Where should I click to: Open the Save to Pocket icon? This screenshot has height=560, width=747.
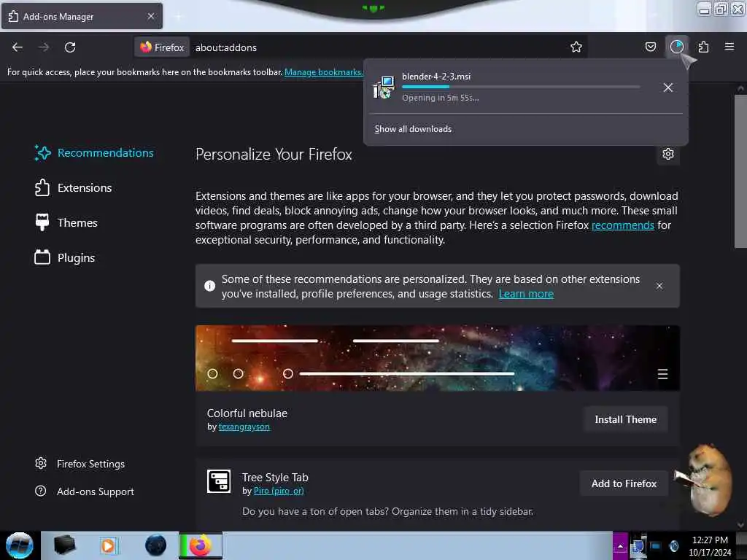click(650, 47)
